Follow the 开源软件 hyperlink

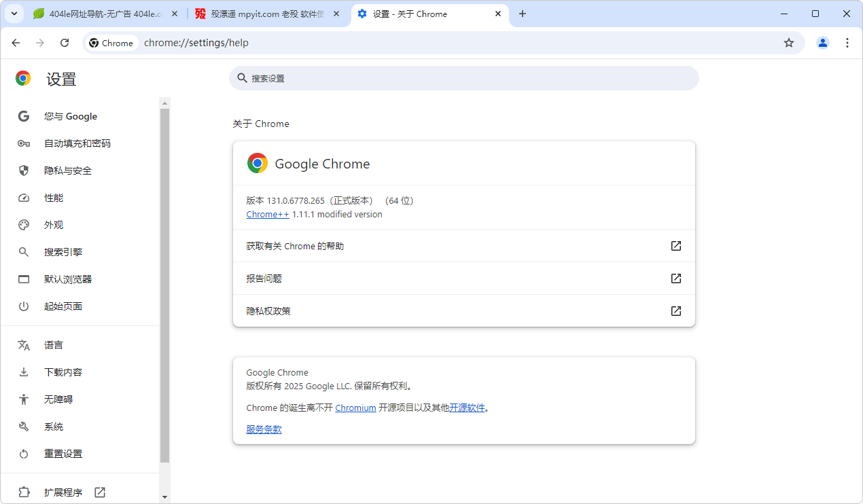[467, 408]
